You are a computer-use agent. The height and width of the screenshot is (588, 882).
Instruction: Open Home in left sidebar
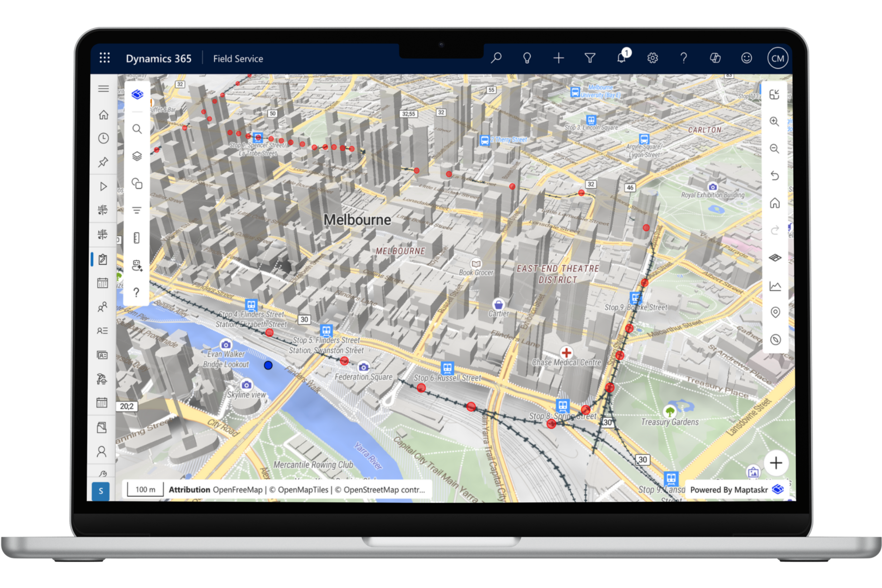(x=103, y=115)
